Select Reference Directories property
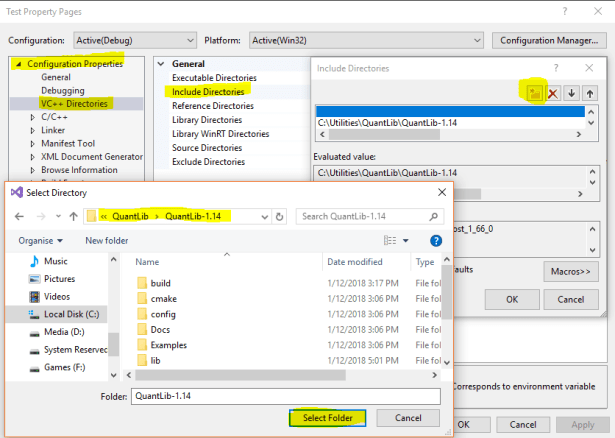This screenshot has width=615, height=438. tap(213, 106)
